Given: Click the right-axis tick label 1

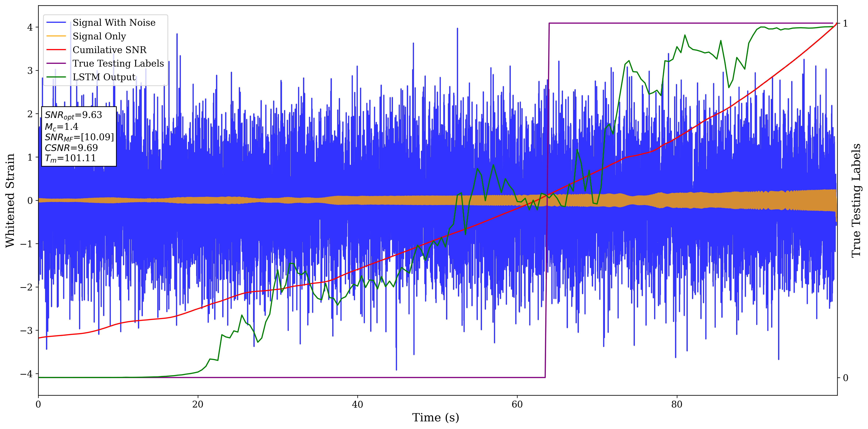Looking at the screenshot, I should [845, 24].
